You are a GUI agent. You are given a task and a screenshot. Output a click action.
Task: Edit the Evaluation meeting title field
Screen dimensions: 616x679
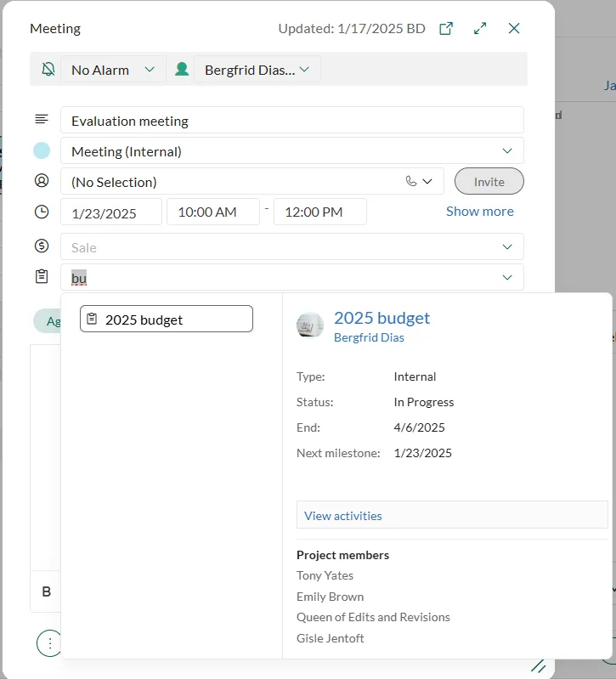pos(291,121)
